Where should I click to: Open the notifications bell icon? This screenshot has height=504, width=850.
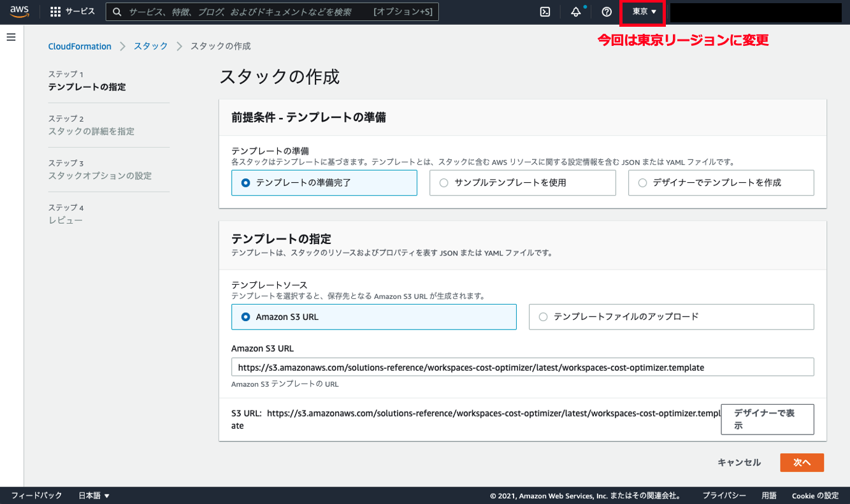[576, 11]
